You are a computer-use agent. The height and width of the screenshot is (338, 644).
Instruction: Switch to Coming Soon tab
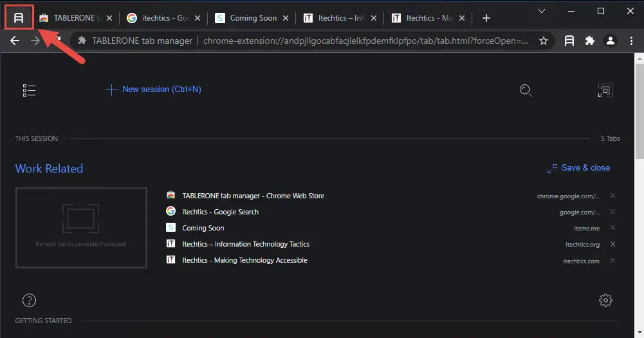252,18
